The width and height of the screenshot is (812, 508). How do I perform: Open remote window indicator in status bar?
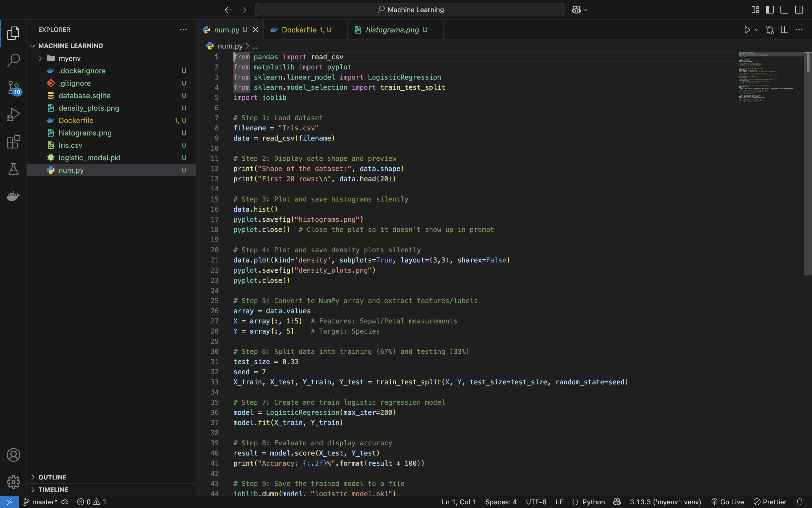tap(9, 502)
